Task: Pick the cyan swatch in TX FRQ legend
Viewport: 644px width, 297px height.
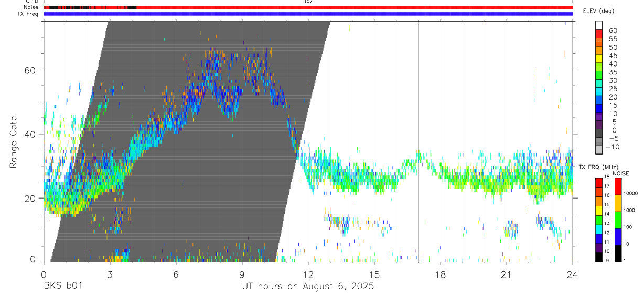Action: click(598, 228)
